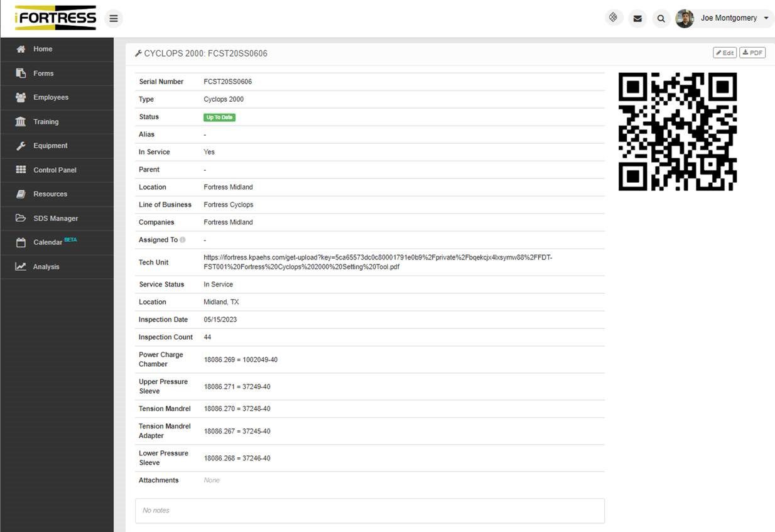Click the Training institution icon in sidebar
The width and height of the screenshot is (775, 532).
click(x=21, y=122)
